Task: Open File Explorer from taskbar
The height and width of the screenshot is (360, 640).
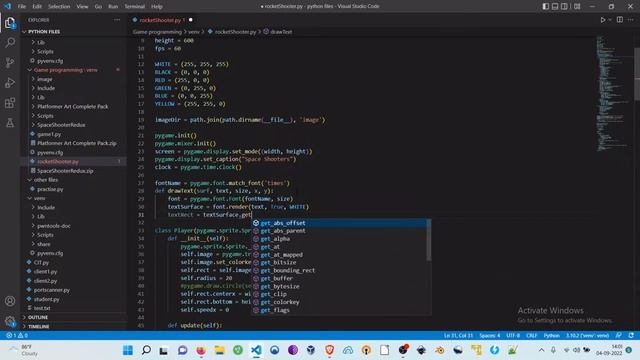Action: (220, 350)
